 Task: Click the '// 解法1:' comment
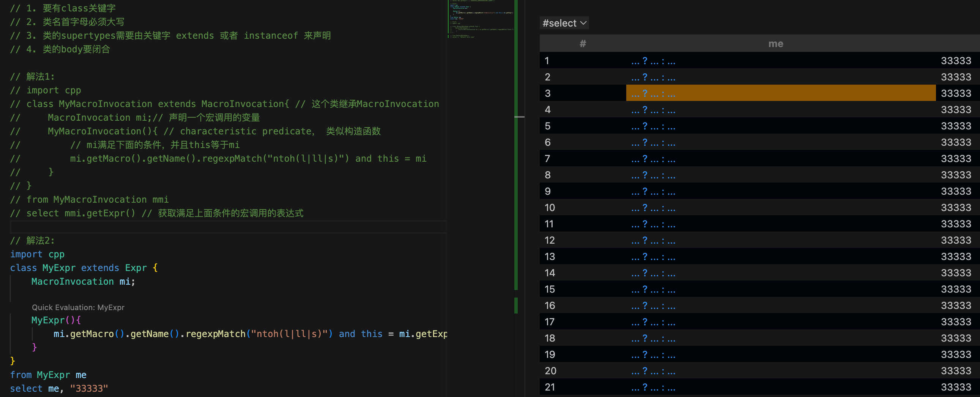tap(32, 77)
